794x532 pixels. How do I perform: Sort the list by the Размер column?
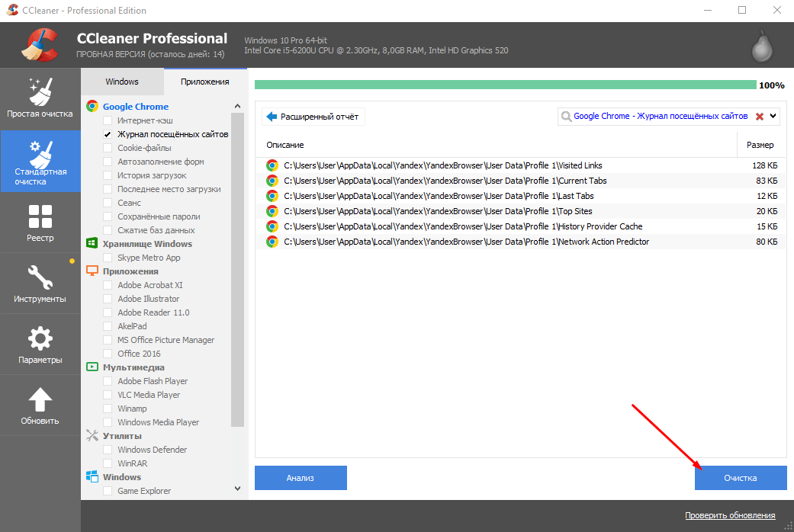pyautogui.click(x=759, y=145)
